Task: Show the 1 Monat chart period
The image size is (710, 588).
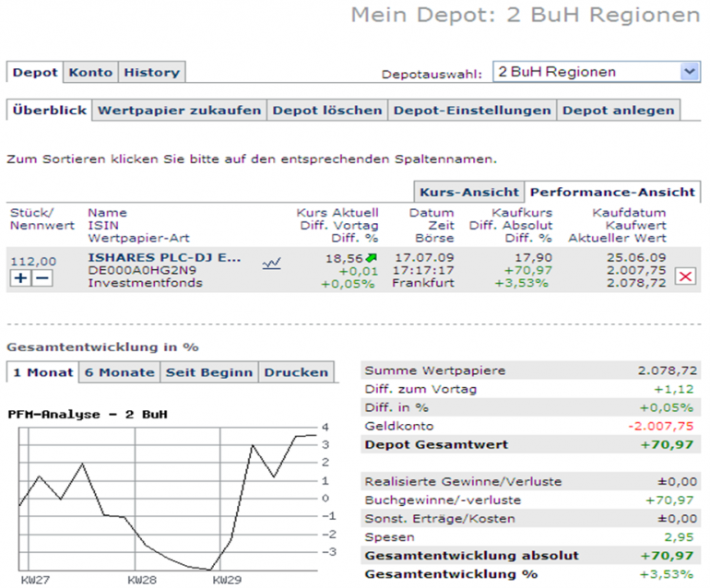Action: tap(42, 372)
